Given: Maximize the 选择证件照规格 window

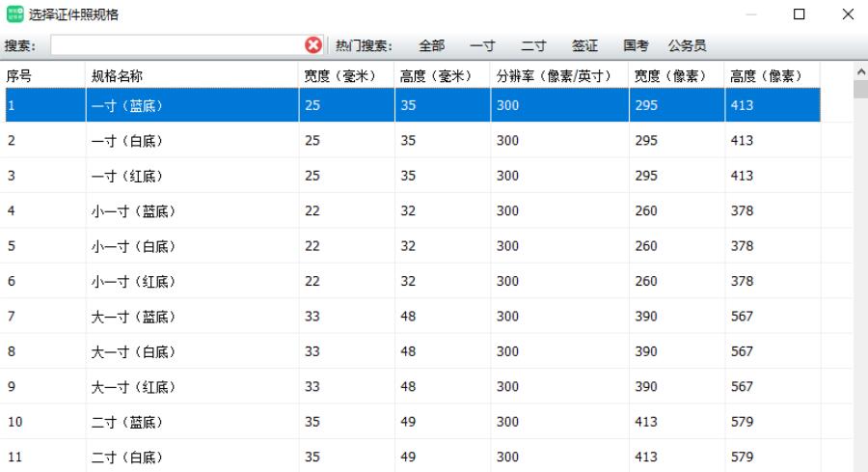Looking at the screenshot, I should click(x=800, y=14).
